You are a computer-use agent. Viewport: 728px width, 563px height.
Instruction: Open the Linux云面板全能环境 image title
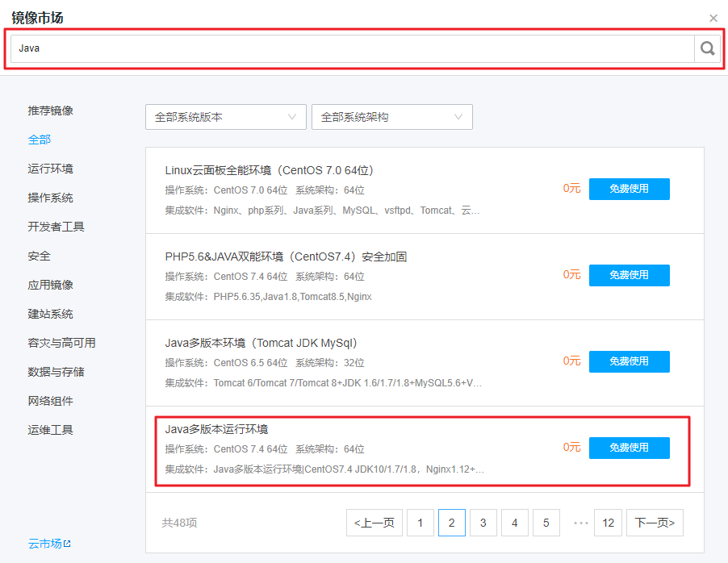coord(270,170)
